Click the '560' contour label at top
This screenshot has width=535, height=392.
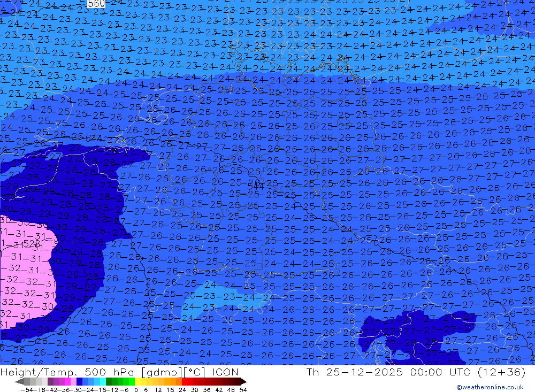coord(96,4)
